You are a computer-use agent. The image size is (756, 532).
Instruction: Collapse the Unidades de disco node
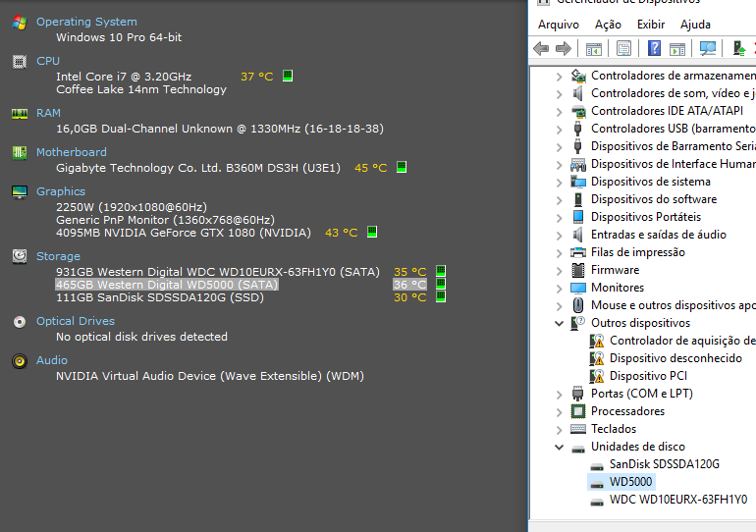pos(559,448)
